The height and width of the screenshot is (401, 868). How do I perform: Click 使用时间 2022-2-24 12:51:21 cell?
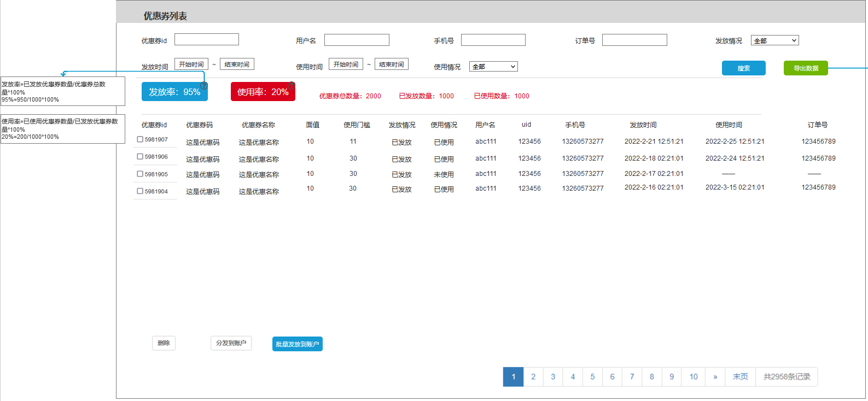tap(735, 158)
